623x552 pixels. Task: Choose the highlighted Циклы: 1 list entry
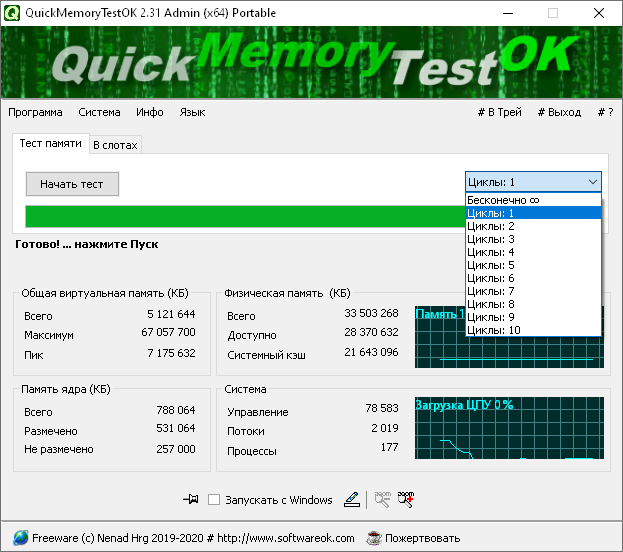[533, 213]
